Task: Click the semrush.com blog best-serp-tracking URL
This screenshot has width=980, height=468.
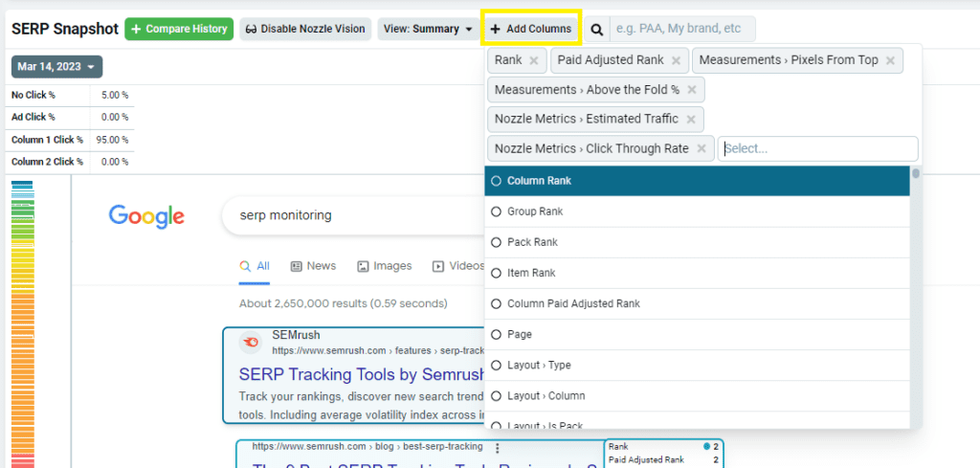Action: coord(367,447)
